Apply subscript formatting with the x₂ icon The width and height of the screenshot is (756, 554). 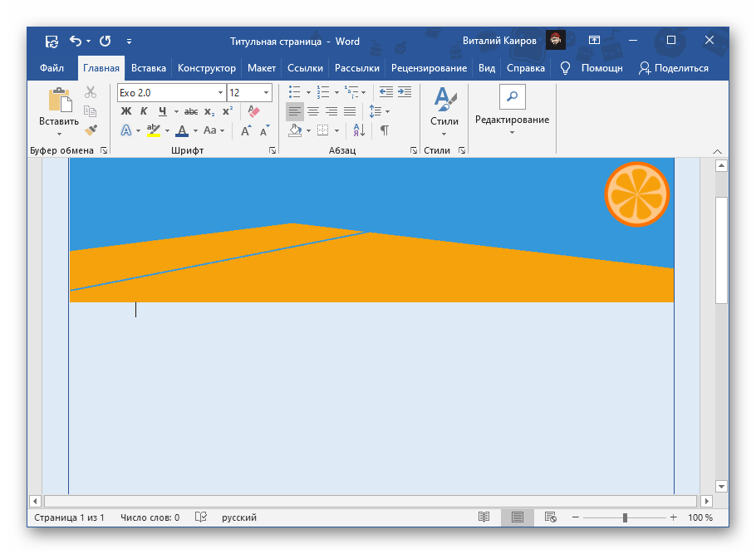coord(210,111)
